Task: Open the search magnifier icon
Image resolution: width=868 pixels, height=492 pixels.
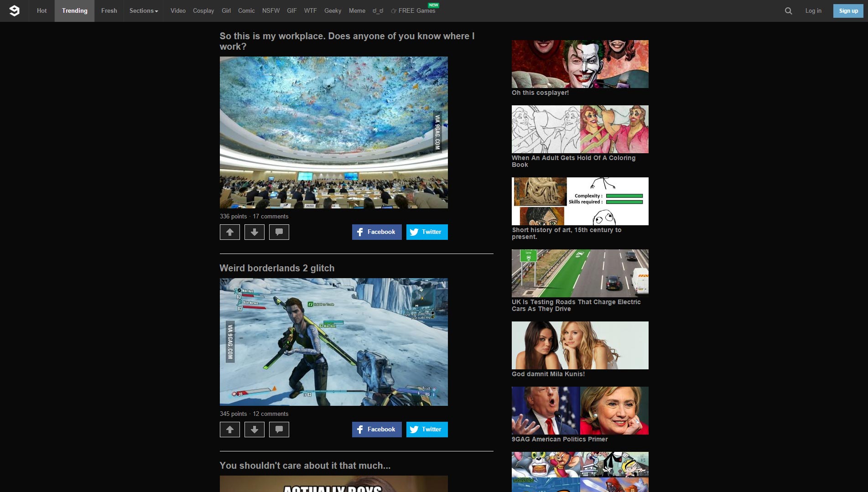Action: pos(788,11)
